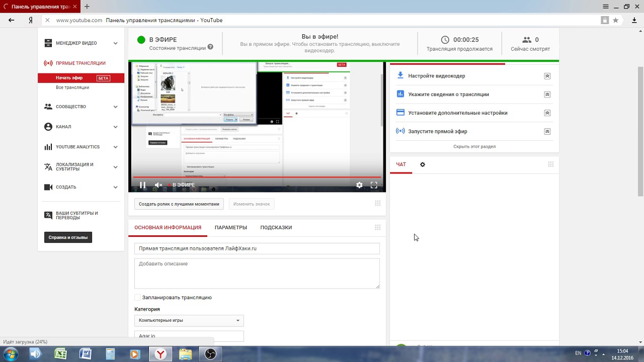Viewport: 644px width, 362px height.
Task: Click the video player progress bar
Action: (x=257, y=177)
